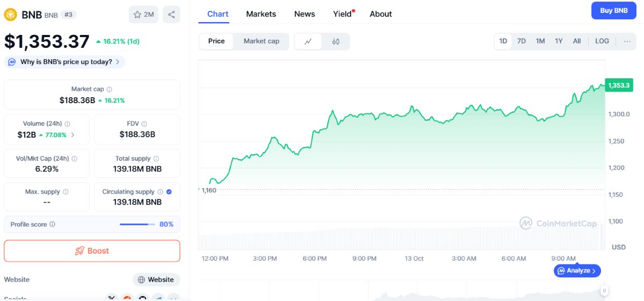Click the FDV info icon

(144, 124)
